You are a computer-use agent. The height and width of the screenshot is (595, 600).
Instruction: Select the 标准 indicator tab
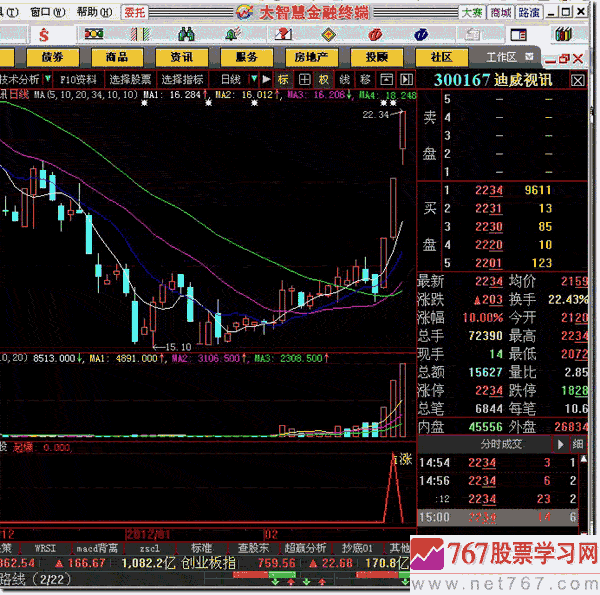point(201,549)
